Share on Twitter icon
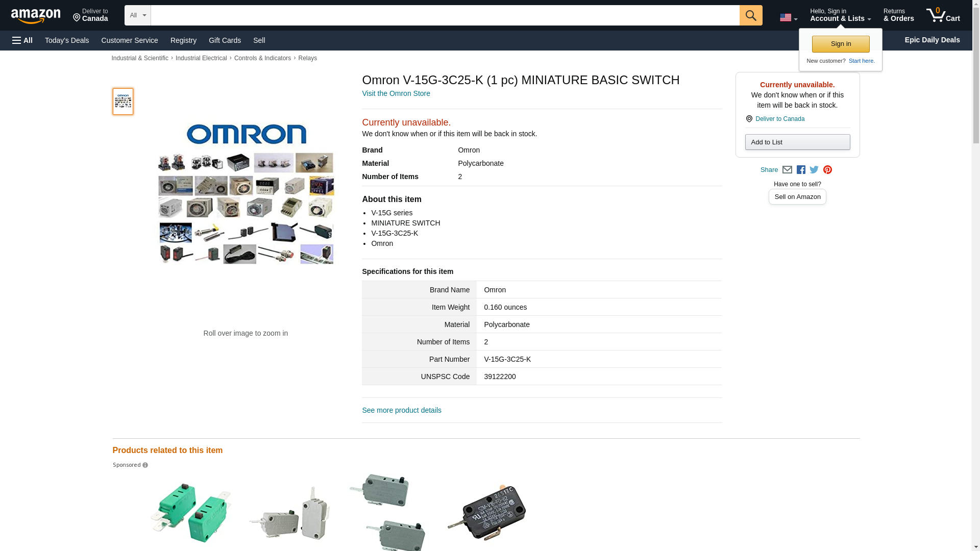 pyautogui.click(x=814, y=170)
